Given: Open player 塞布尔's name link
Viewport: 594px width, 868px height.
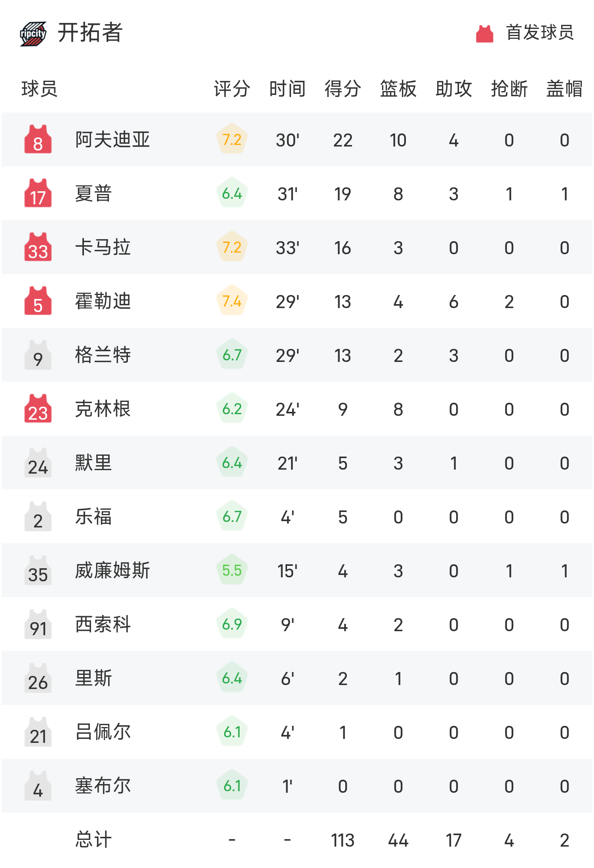Looking at the screenshot, I should (103, 786).
